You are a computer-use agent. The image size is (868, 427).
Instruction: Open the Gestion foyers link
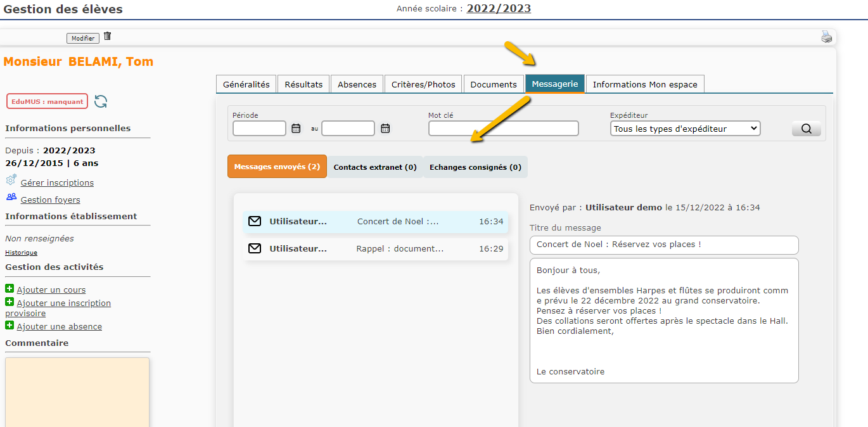click(50, 200)
